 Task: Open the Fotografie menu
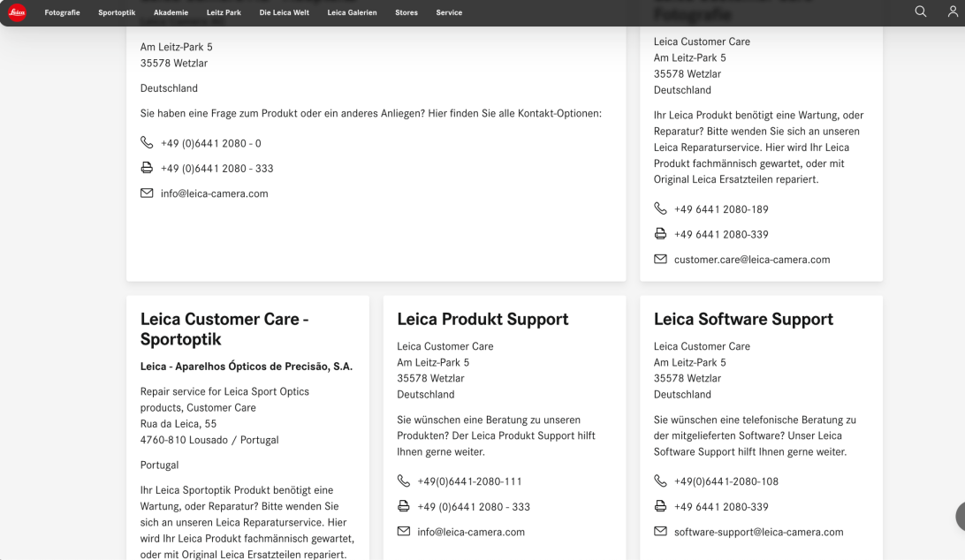click(63, 12)
